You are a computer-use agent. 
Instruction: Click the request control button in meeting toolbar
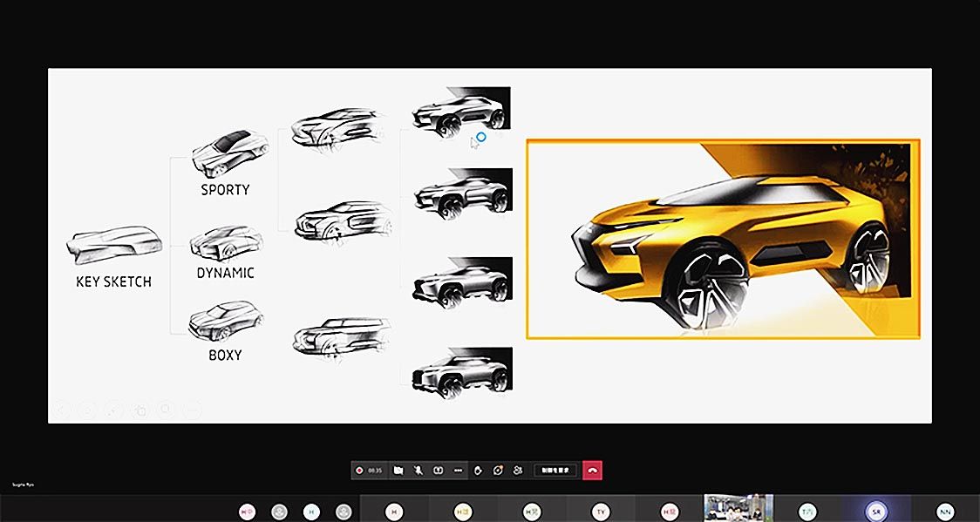(x=555, y=471)
